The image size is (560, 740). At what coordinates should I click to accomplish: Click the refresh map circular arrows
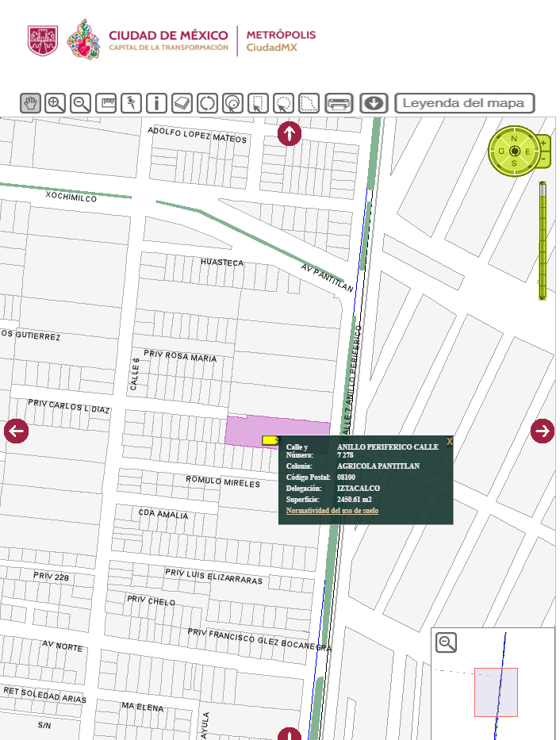pyautogui.click(x=207, y=103)
